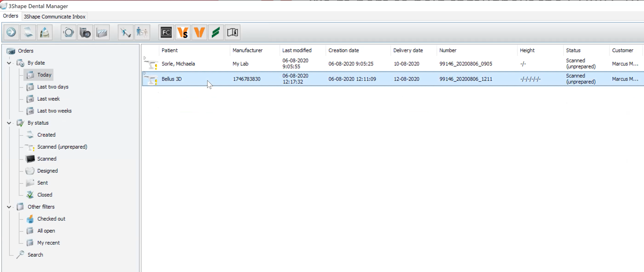
Task: Collapse the Other filters tree node
Action: click(9, 207)
